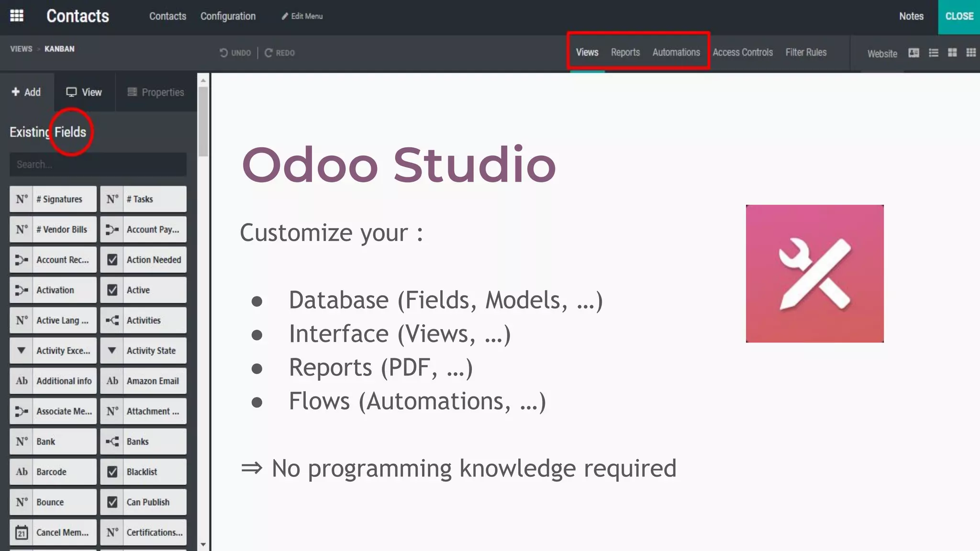Select the Activity Exce... selection field
This screenshot has height=551, width=980.
(53, 351)
